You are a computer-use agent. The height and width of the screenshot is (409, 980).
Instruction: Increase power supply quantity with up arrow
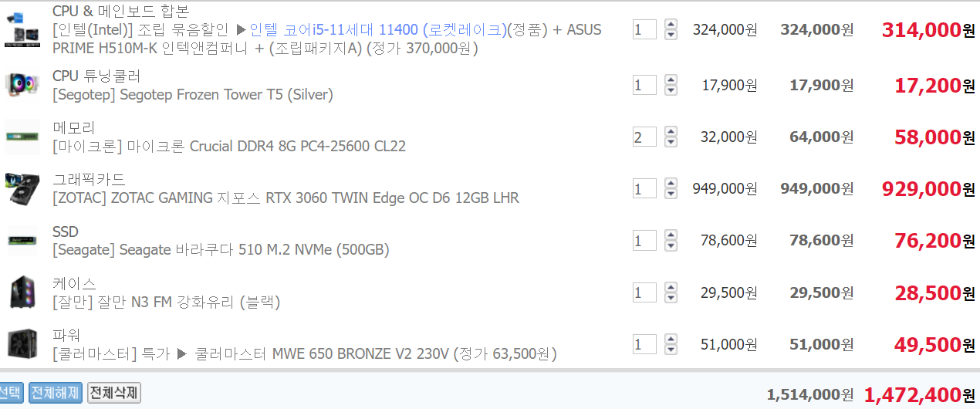(x=671, y=340)
